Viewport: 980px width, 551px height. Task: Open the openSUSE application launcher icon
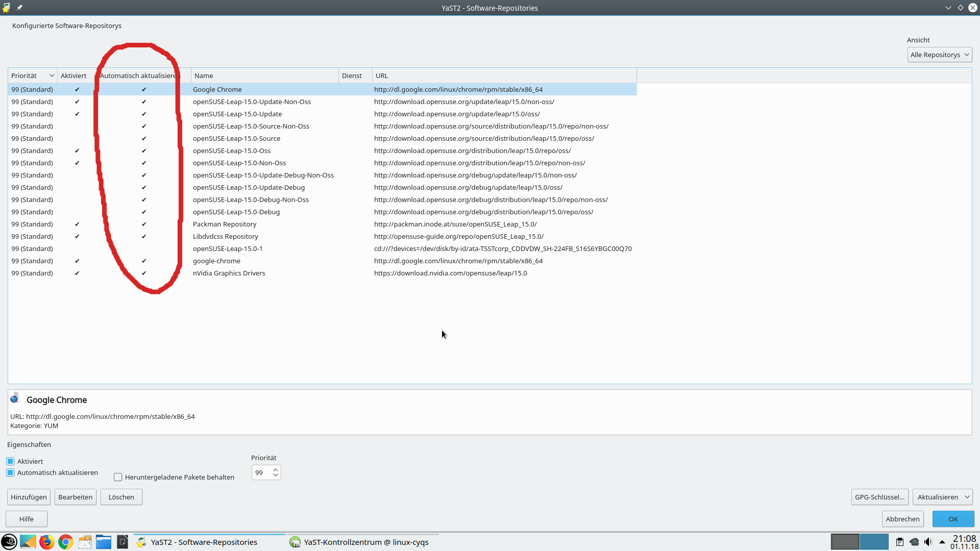pos(9,542)
